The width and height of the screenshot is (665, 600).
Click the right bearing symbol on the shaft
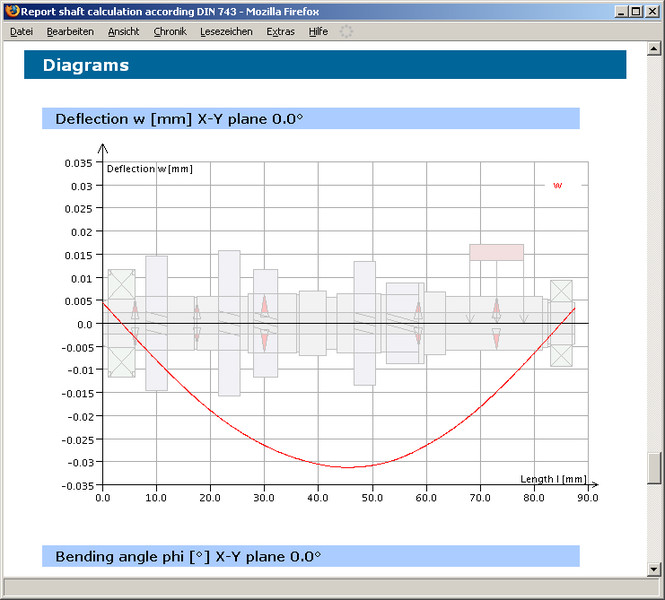[561, 323]
